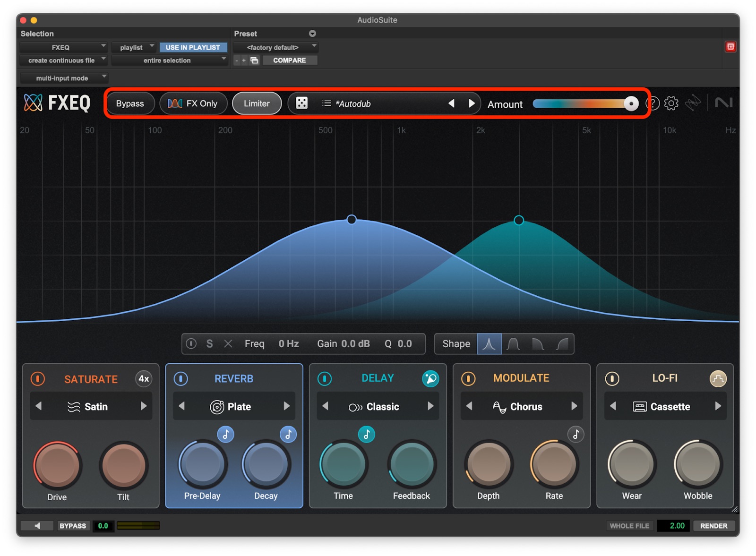Click the help question mark icon
This screenshot has width=756, height=556.
(653, 103)
